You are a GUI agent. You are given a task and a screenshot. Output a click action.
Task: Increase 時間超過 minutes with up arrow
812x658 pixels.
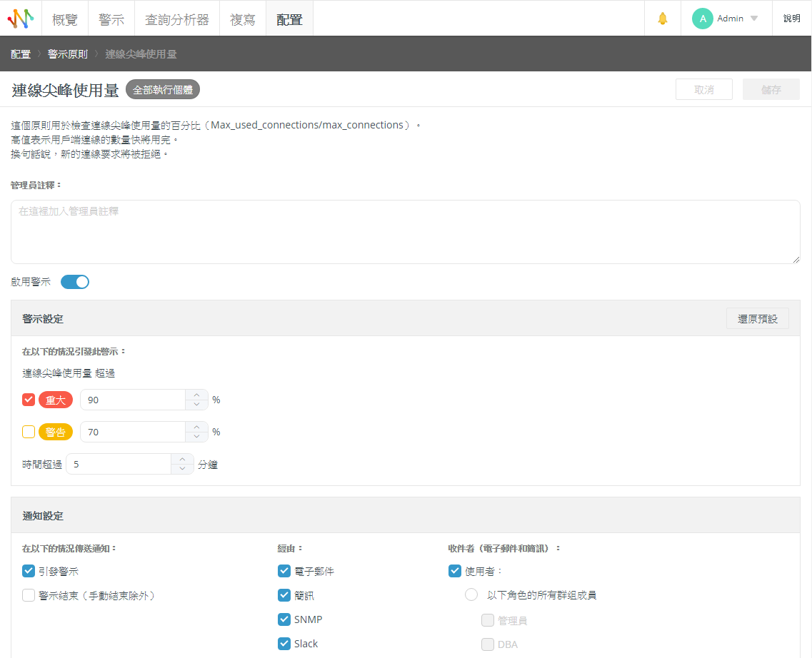coord(182,460)
